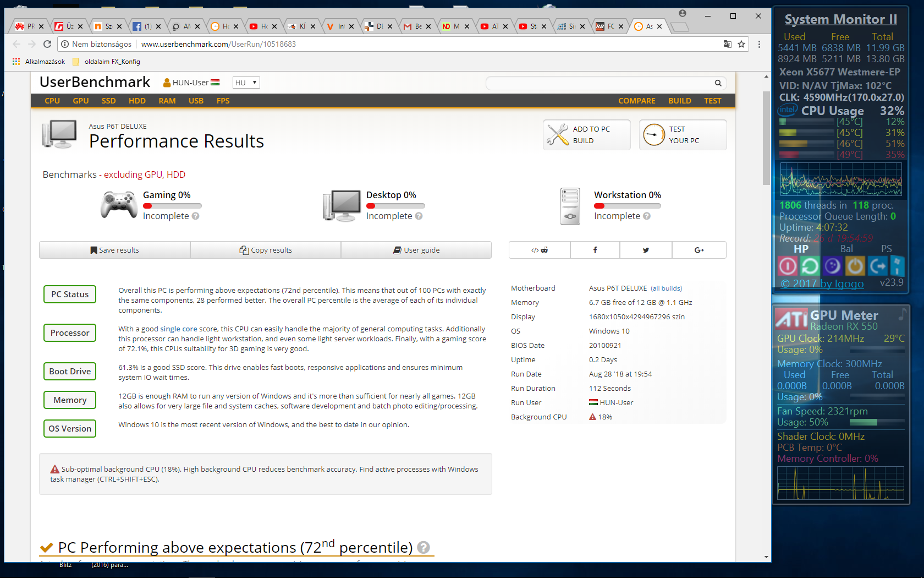Click the Gaming controller icon
Image resolution: width=924 pixels, height=578 pixels.
click(x=119, y=205)
